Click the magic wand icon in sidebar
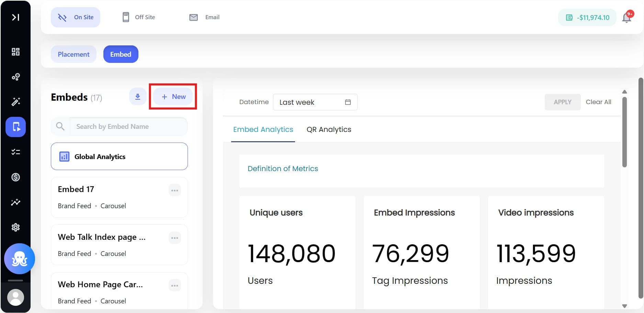Viewport: 644px width, 313px height. (15, 102)
